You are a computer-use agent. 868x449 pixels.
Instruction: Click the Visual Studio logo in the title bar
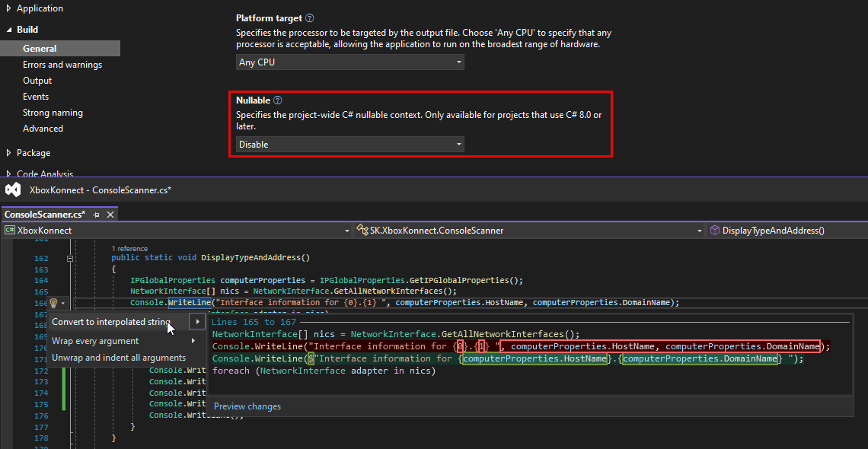(12, 189)
